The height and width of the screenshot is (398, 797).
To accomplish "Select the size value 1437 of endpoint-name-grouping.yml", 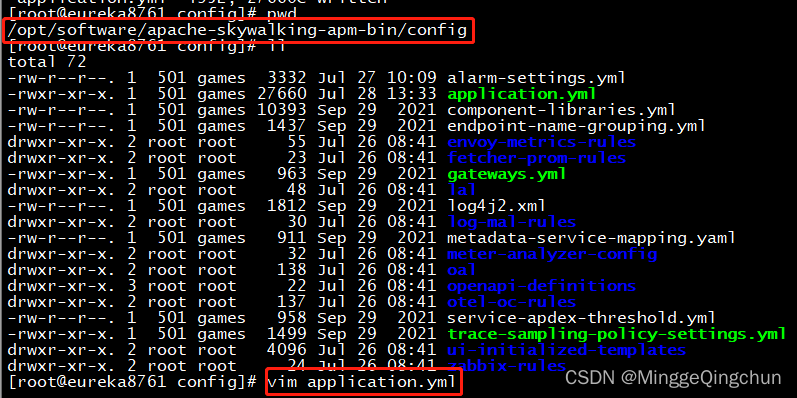I will tap(287, 126).
